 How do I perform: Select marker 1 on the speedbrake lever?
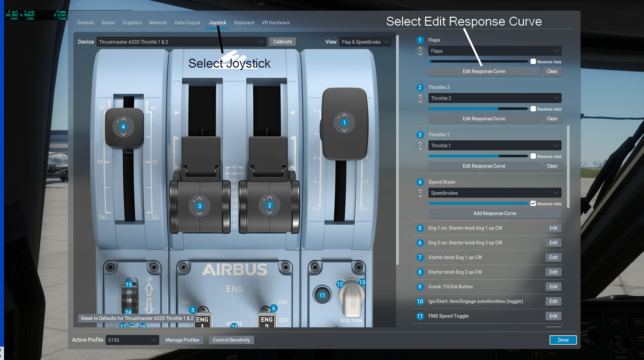pos(344,123)
